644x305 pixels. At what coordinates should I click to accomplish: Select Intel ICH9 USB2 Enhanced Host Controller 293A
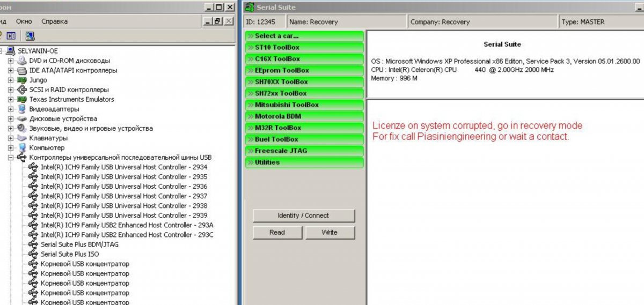pos(127,225)
